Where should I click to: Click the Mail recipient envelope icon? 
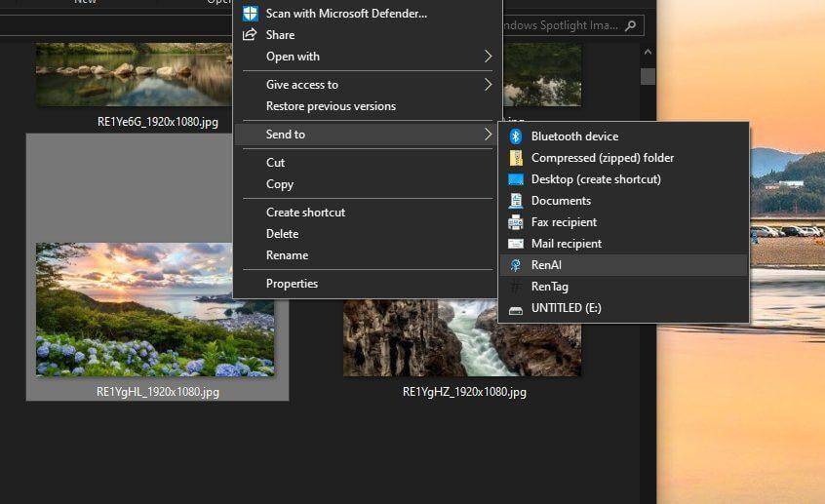516,244
